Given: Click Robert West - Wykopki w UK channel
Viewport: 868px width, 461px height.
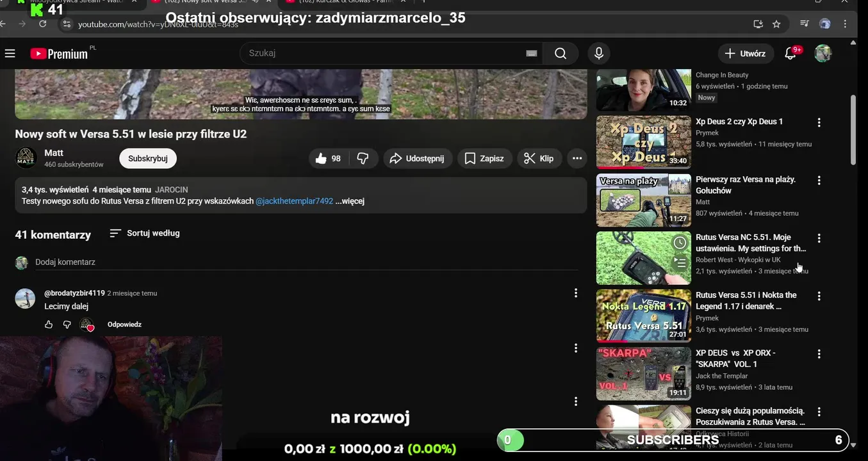Looking at the screenshot, I should pyautogui.click(x=738, y=260).
